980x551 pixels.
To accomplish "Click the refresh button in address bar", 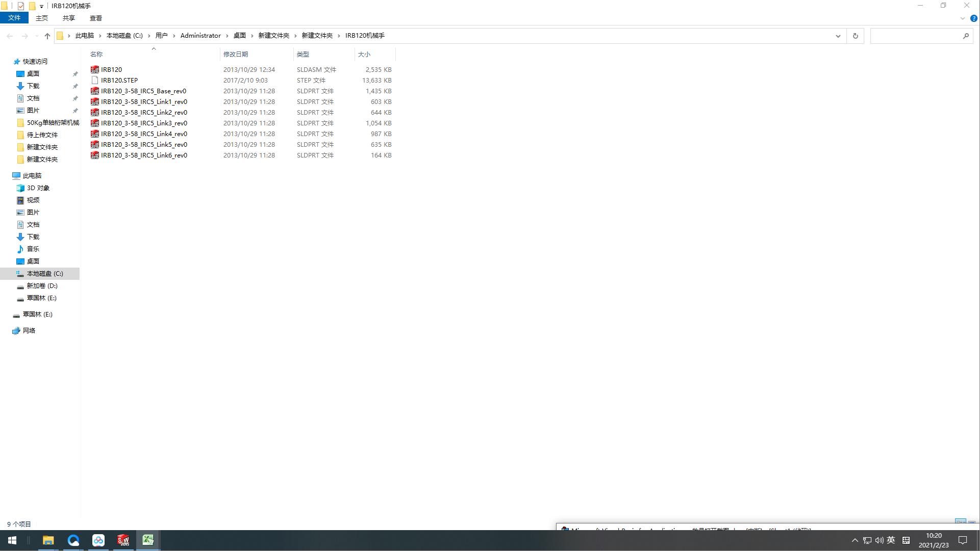I will (x=856, y=36).
